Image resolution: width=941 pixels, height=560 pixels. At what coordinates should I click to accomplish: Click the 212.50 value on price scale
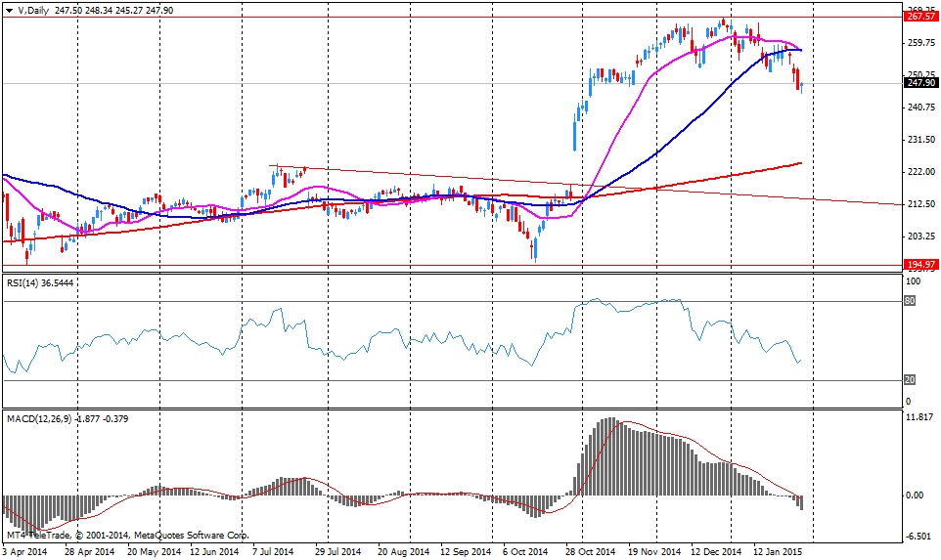point(921,204)
